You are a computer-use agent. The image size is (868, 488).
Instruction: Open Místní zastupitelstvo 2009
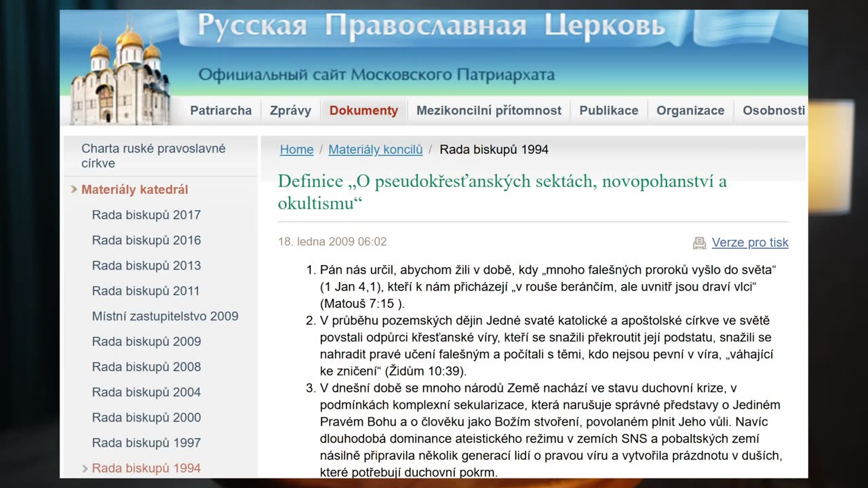pyautogui.click(x=165, y=316)
